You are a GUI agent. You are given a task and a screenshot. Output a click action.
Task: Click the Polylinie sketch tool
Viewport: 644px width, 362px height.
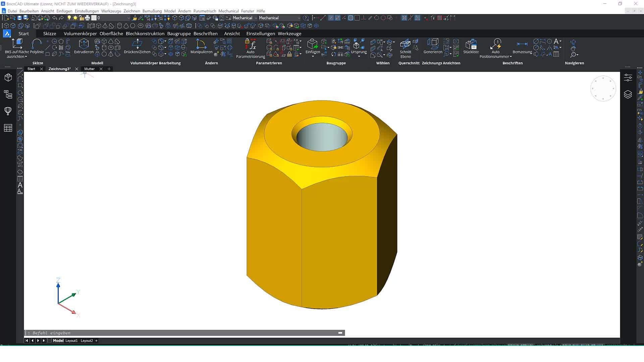click(x=37, y=44)
